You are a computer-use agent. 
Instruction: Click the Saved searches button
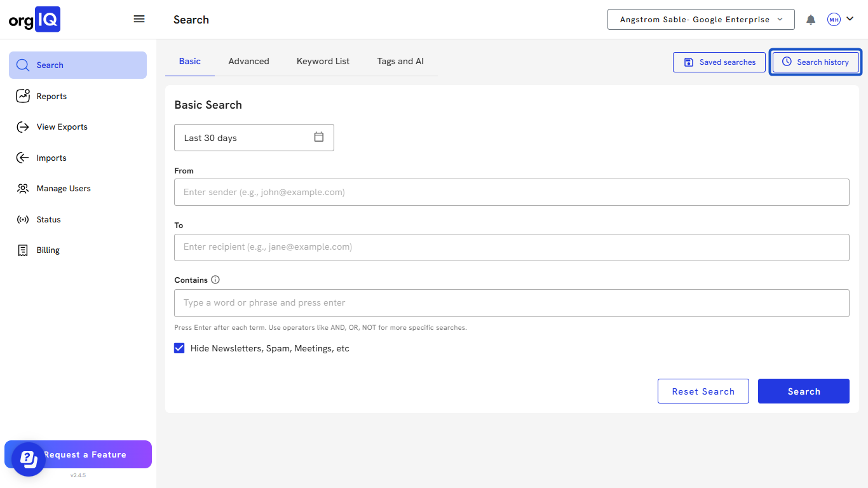[719, 62]
